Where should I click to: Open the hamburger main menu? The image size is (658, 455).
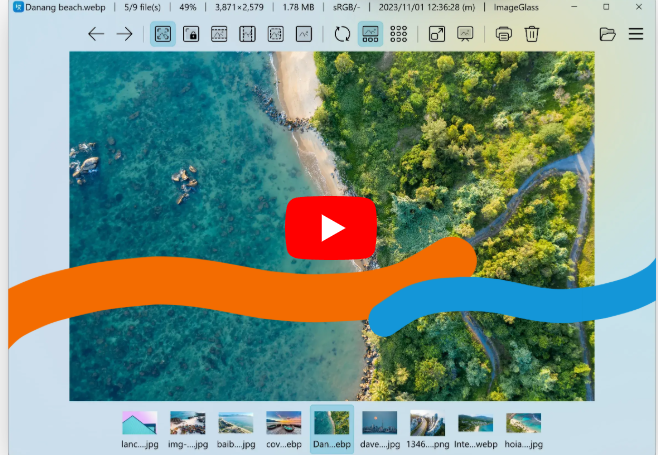pos(636,34)
